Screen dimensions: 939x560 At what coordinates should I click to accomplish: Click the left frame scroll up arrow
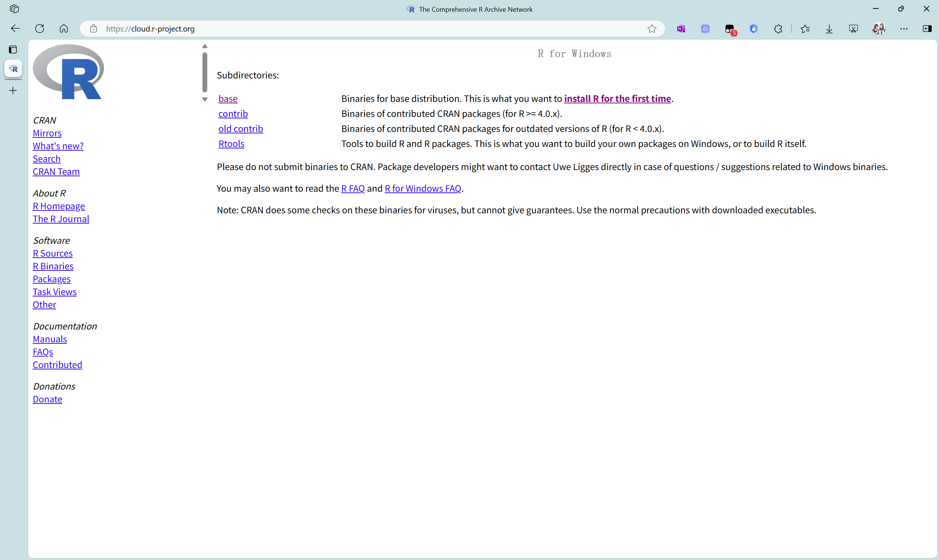pyautogui.click(x=205, y=47)
